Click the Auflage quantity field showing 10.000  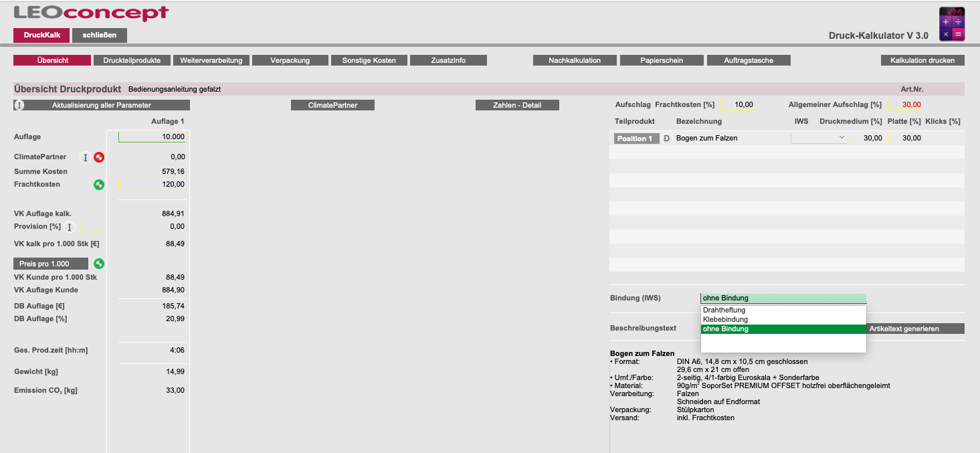click(153, 137)
